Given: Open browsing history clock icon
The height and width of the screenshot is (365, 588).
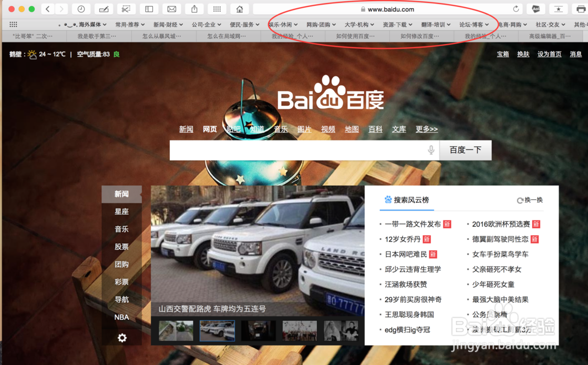Looking at the screenshot, I should pyautogui.click(x=81, y=9).
